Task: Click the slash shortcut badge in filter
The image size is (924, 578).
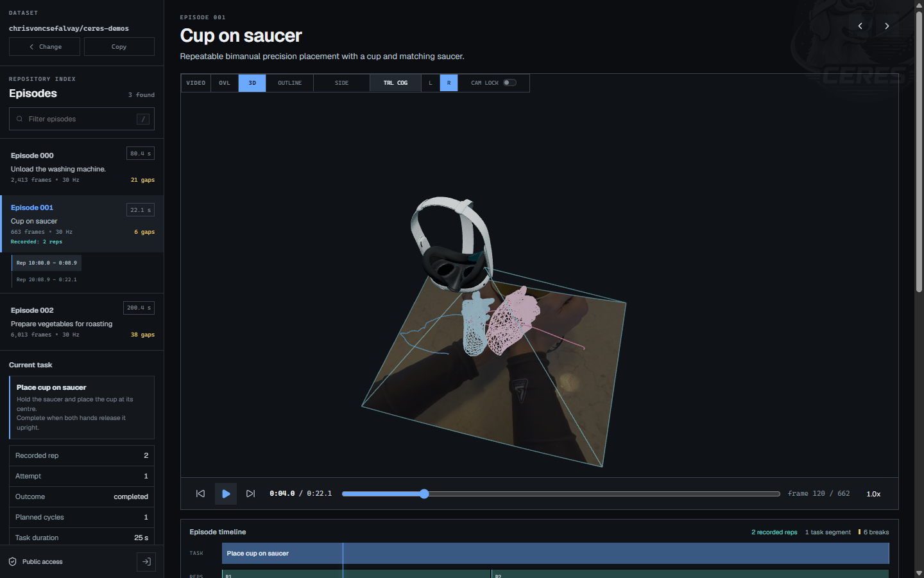Action: (143, 119)
